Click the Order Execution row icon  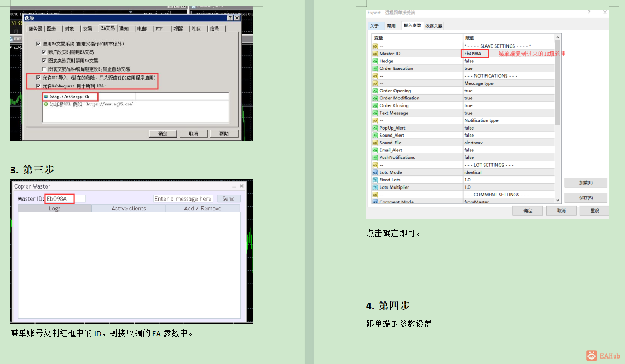coord(375,68)
